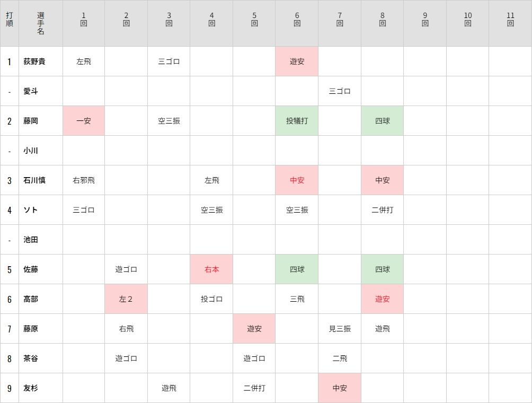The width and height of the screenshot is (532, 403).
Task: Select the 二併打 cell for ソト
Action: coord(383,210)
